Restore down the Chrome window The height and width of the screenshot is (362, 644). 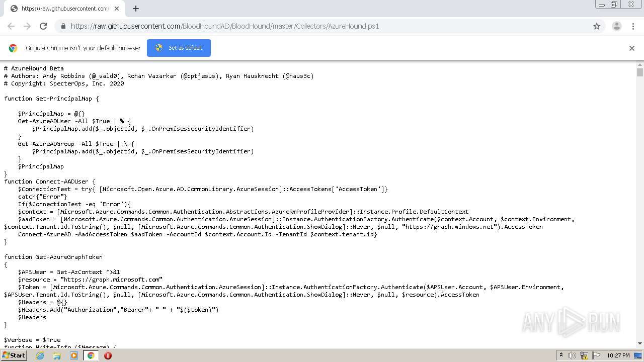pos(614,5)
